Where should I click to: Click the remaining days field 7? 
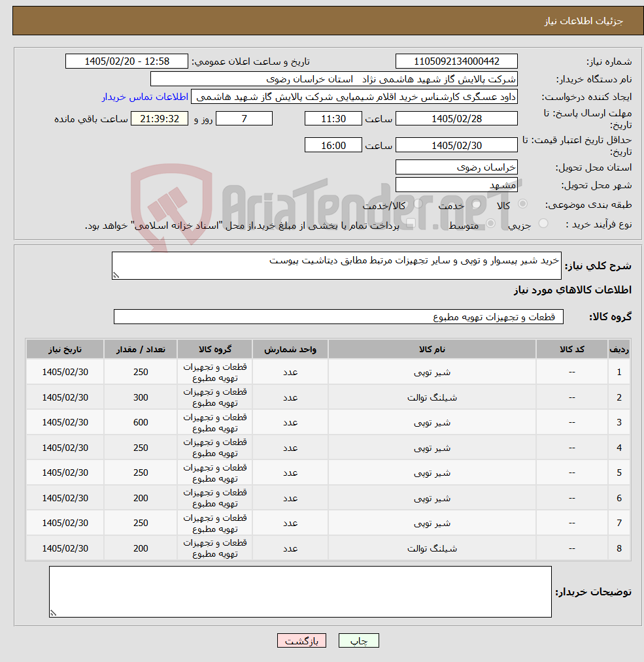tap(244, 119)
